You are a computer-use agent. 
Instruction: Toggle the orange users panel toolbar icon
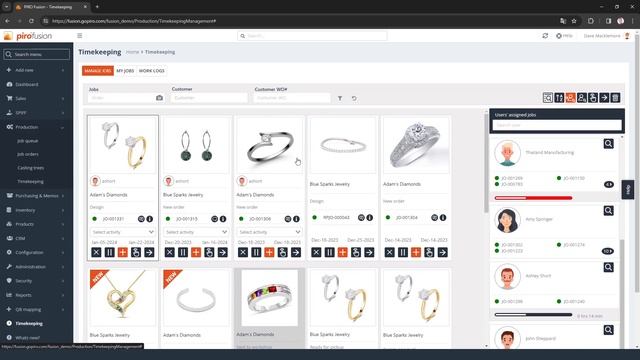coord(570,98)
